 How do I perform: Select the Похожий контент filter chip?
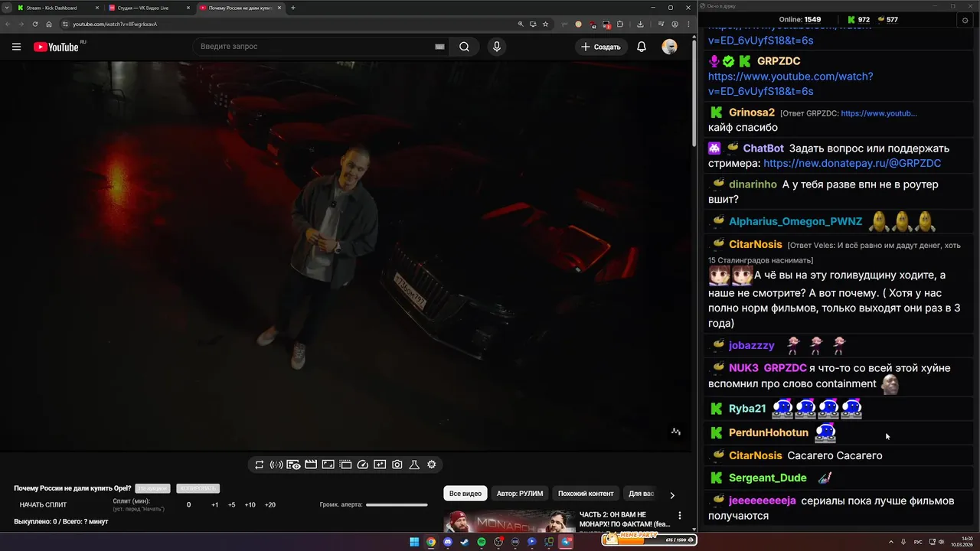click(586, 494)
